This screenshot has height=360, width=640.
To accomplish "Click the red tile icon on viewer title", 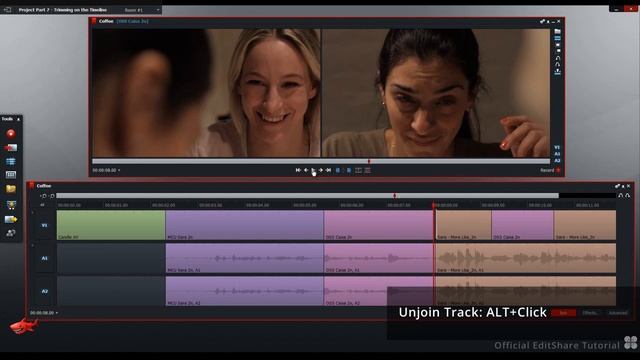I will (94, 21).
